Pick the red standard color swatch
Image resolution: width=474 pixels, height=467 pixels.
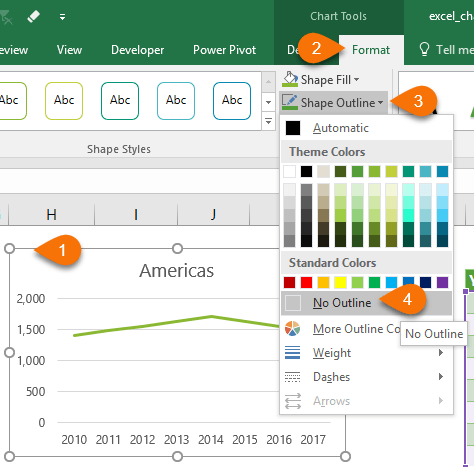pos(306,283)
